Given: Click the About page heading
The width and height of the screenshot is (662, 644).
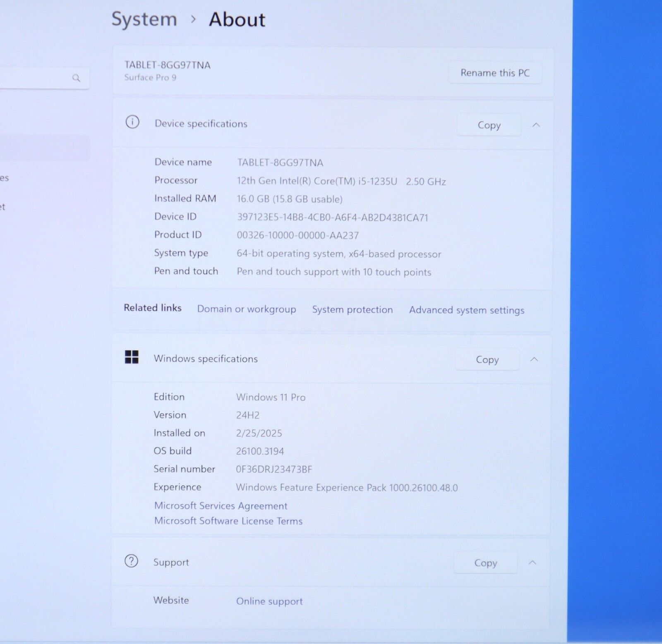Looking at the screenshot, I should pos(237,19).
